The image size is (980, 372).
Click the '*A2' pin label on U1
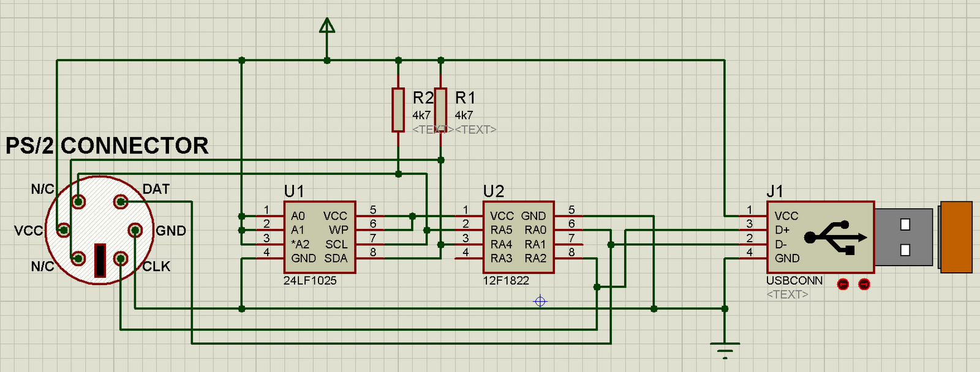(300, 244)
